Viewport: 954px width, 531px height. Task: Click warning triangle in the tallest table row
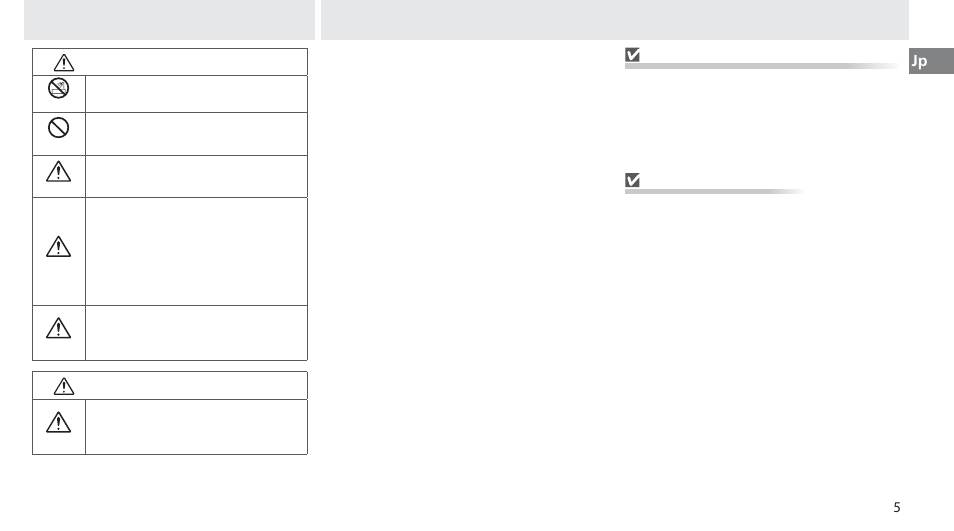point(58,247)
